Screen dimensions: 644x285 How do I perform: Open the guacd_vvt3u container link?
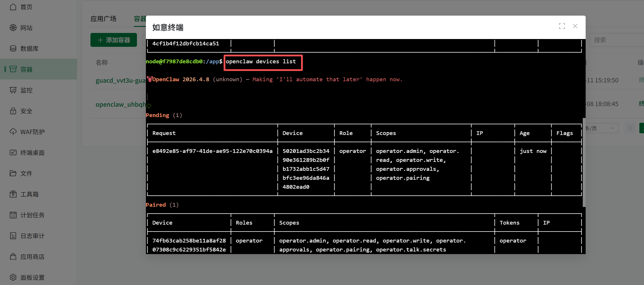[x=120, y=80]
